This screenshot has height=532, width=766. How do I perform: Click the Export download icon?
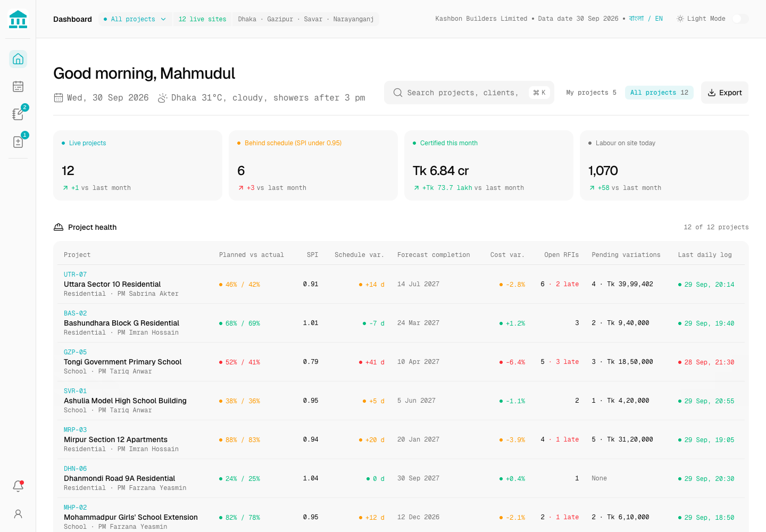(712, 93)
